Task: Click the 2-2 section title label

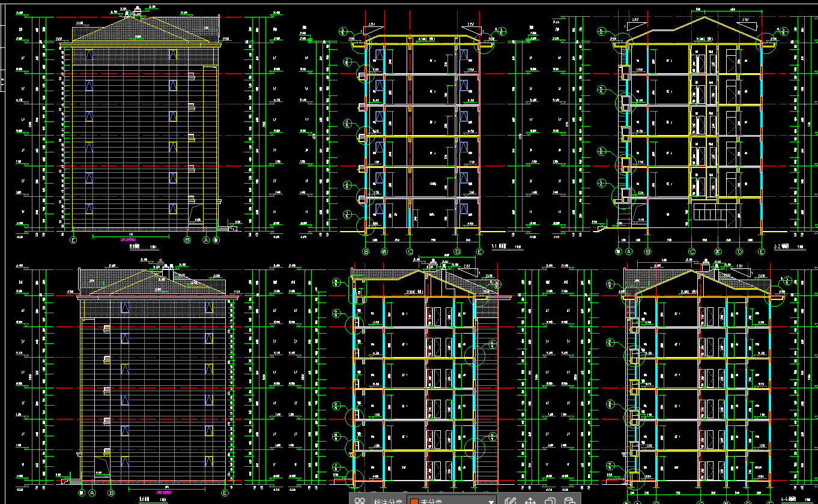Action: (782, 246)
